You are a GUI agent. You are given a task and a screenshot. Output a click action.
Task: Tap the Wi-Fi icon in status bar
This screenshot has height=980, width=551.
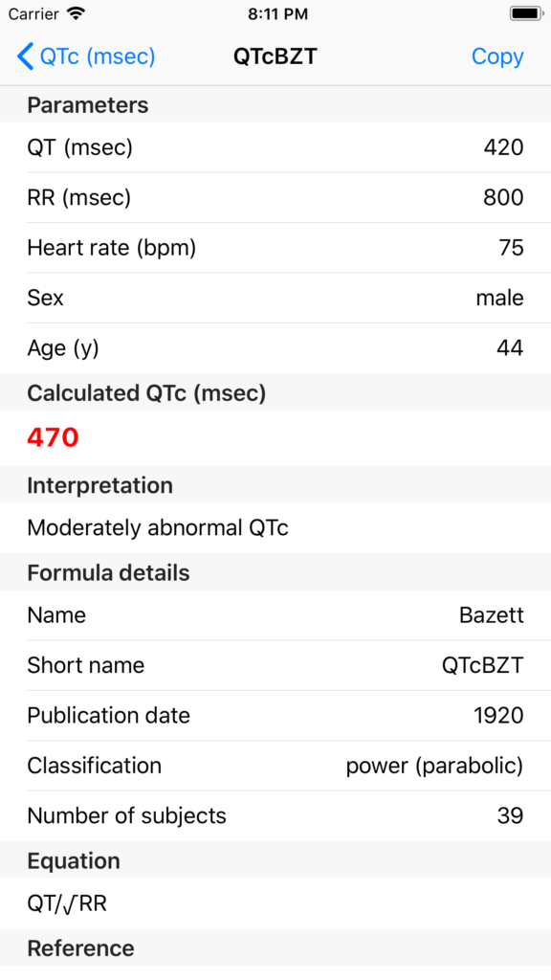[x=77, y=13]
